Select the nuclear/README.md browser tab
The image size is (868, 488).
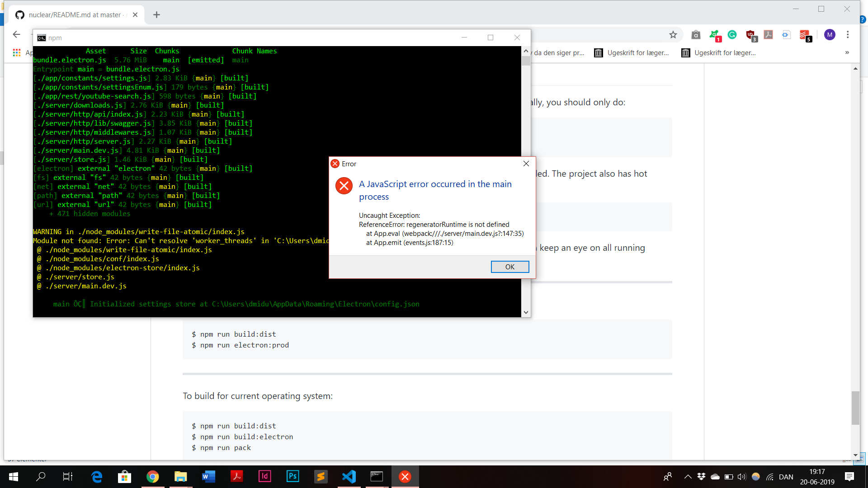[x=72, y=14]
